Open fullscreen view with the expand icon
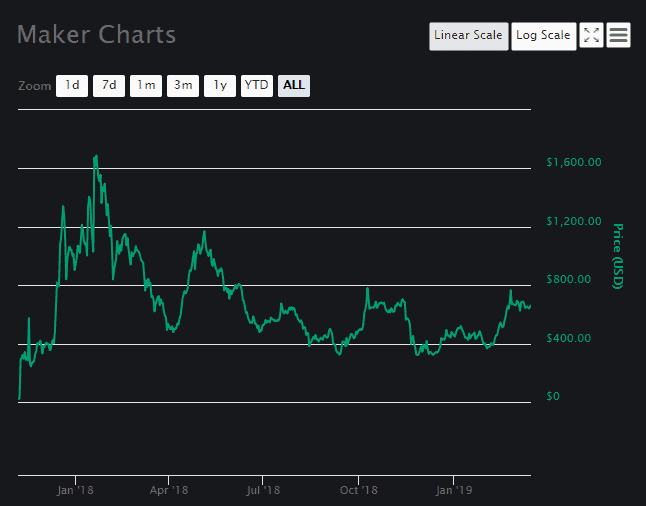Viewport: 646px width, 506px height. point(591,35)
